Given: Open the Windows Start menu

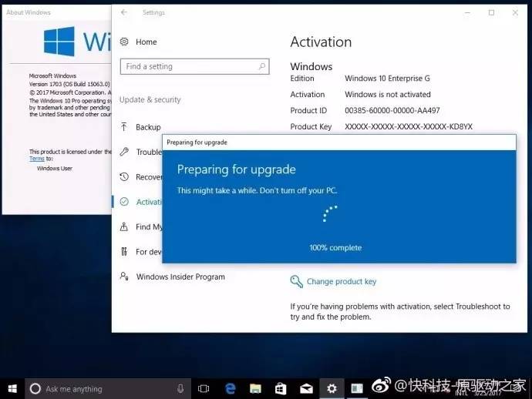Looking at the screenshot, I should coord(12,388).
